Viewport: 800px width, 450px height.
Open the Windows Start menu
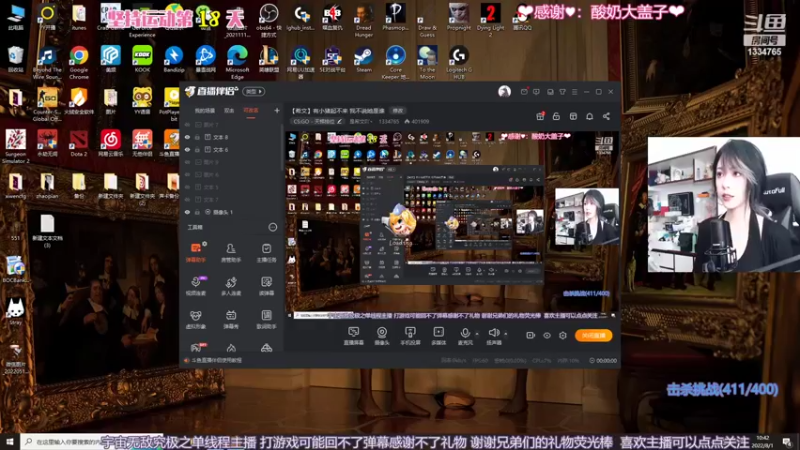click(x=10, y=442)
